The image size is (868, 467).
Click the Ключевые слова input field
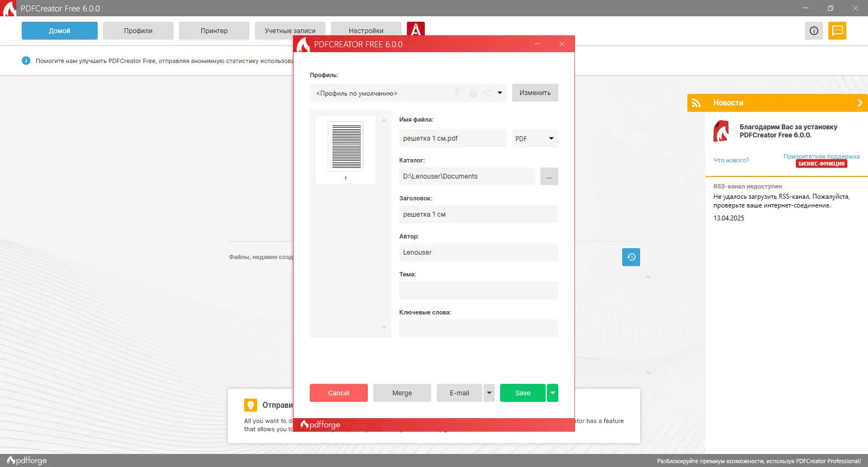pyautogui.click(x=478, y=329)
